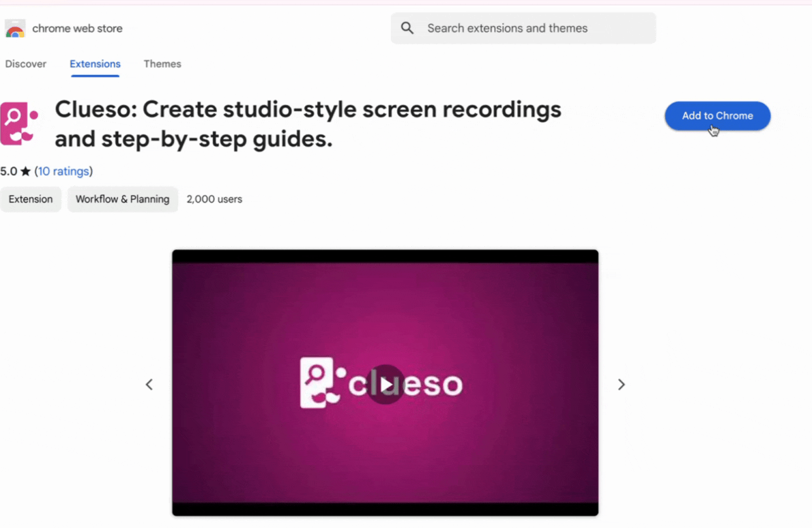Image resolution: width=812 pixels, height=528 pixels.
Task: Click the chrome web store title text
Action: 77,29
